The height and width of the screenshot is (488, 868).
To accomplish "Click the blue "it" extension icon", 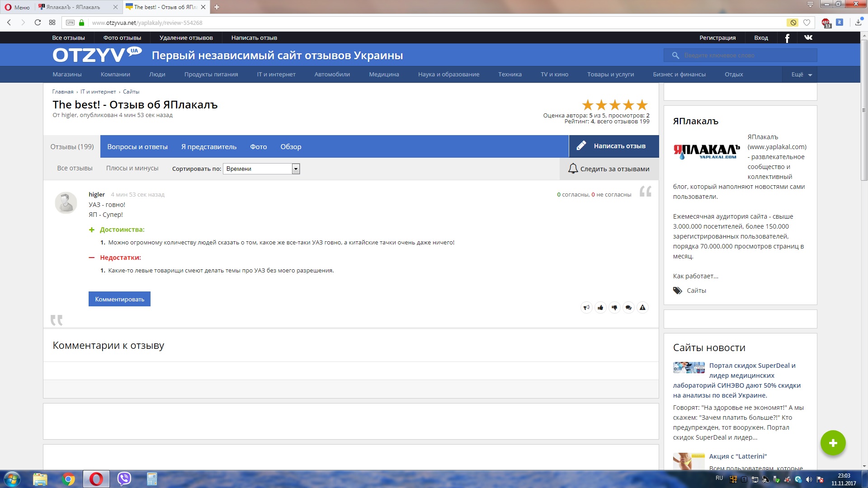I will 840,22.
